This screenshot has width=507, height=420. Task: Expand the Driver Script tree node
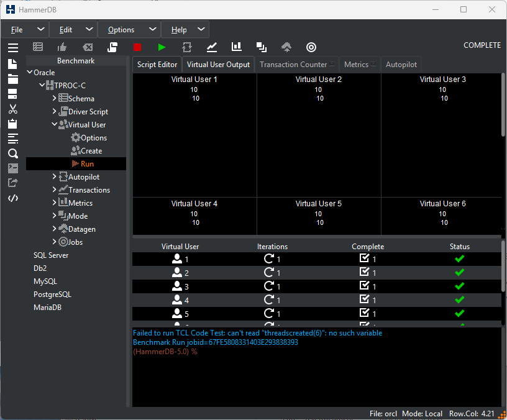[54, 111]
